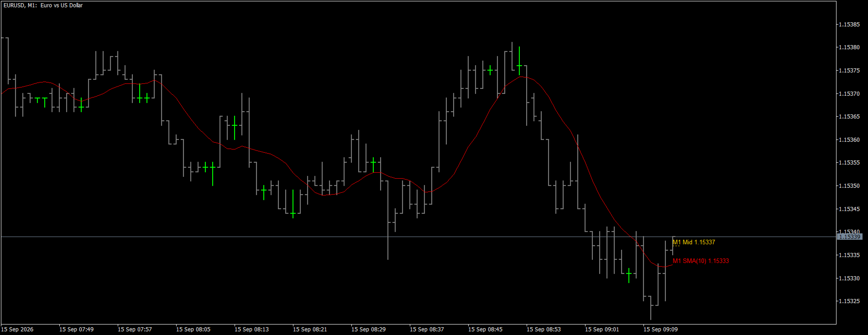Click the 15 Sep 09:09 time marker
868x335 pixels.
tap(661, 329)
